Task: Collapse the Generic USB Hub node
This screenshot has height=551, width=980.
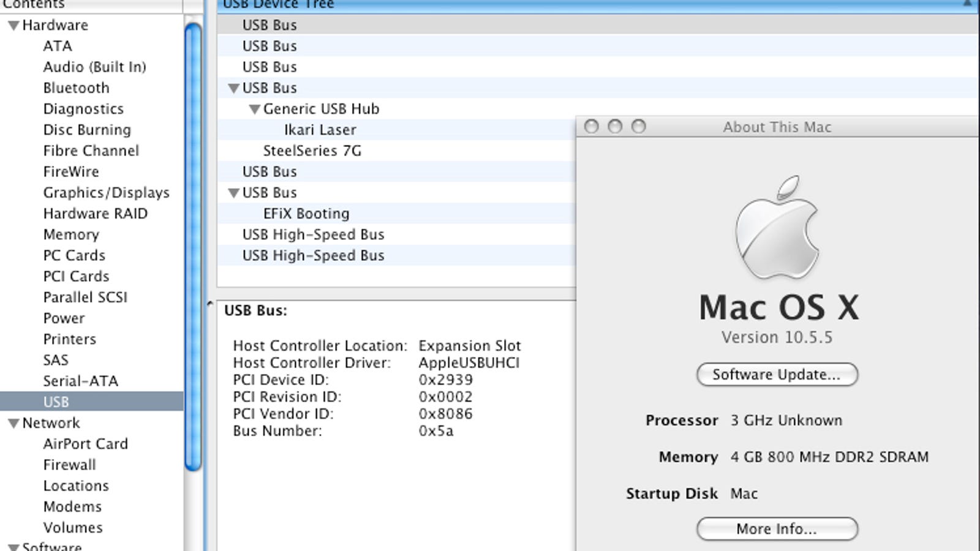Action: pyautogui.click(x=255, y=110)
